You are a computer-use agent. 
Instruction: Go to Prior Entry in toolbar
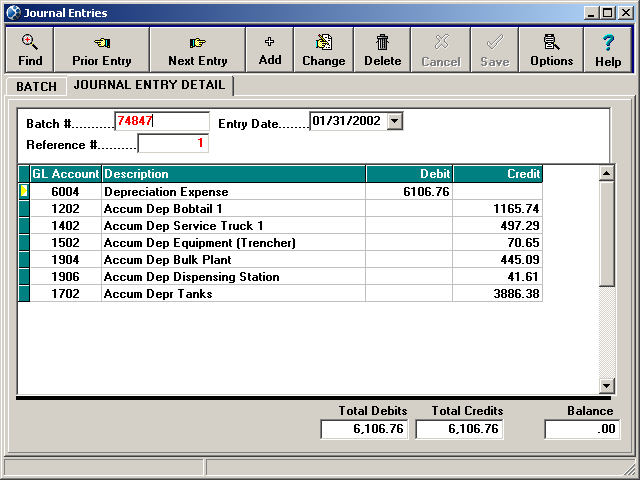point(101,49)
